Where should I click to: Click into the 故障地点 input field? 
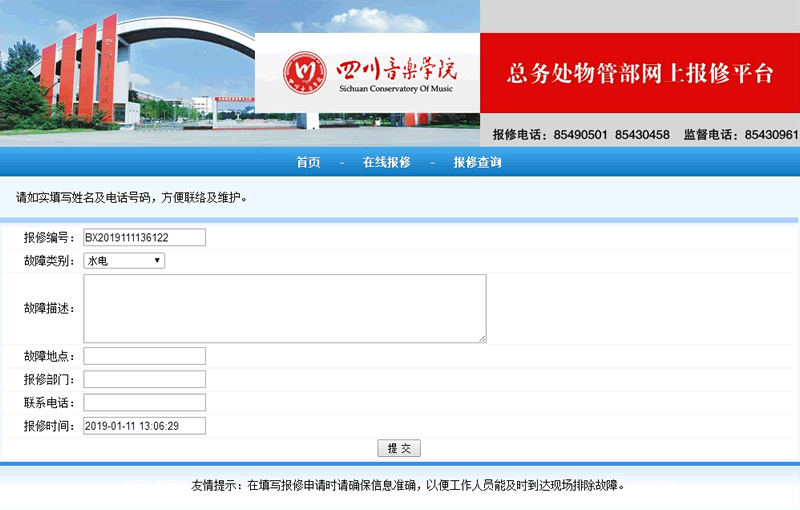(x=144, y=356)
